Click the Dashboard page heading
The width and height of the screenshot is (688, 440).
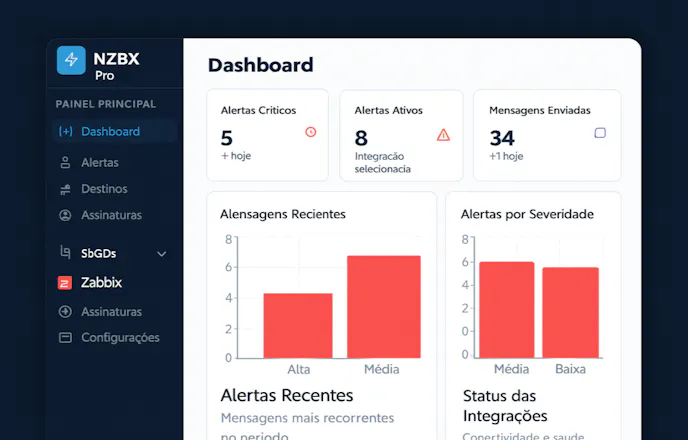tap(261, 65)
